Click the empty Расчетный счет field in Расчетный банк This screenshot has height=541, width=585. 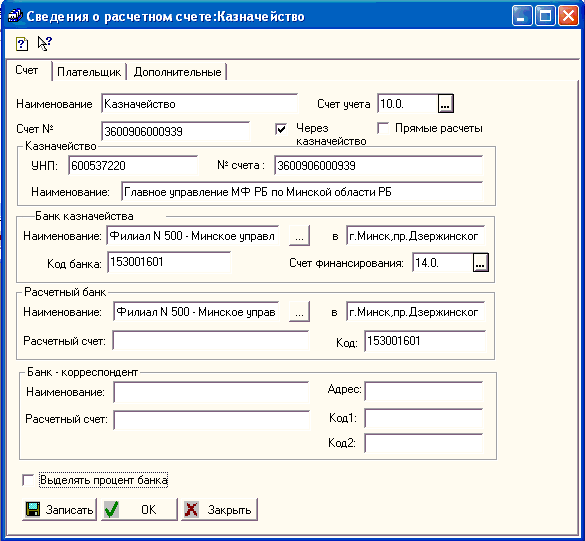click(211, 341)
